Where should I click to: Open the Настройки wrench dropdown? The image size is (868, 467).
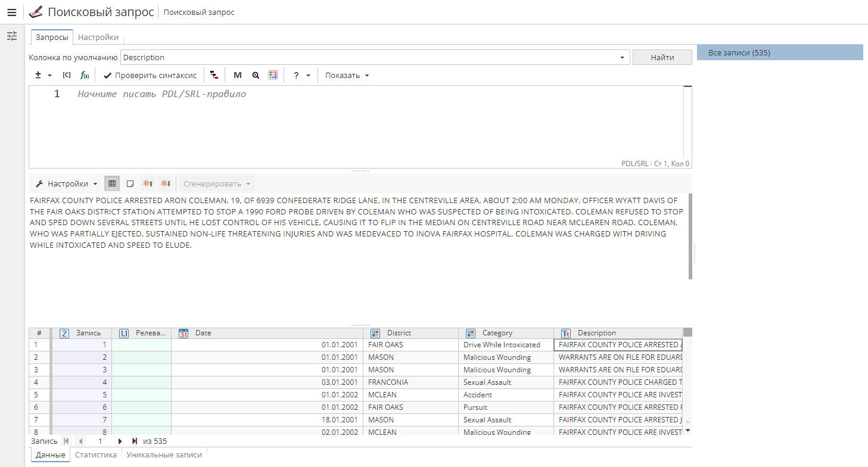[x=66, y=183]
